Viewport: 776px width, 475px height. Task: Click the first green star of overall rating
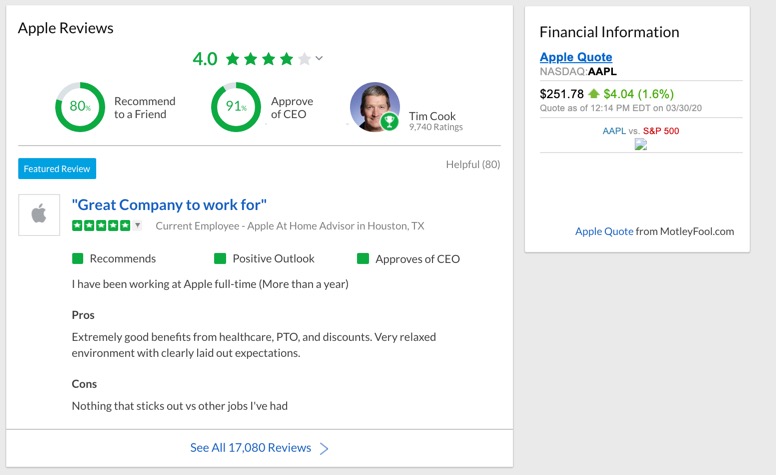pyautogui.click(x=233, y=59)
